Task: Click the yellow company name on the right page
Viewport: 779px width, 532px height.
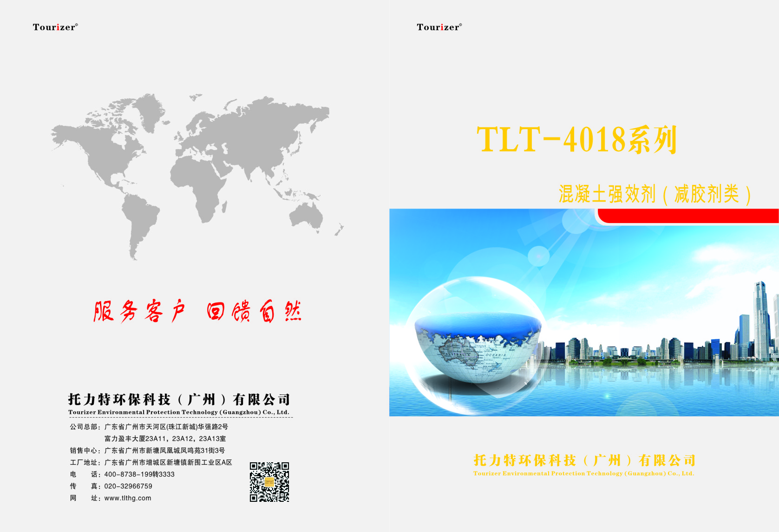Action: [x=584, y=460]
